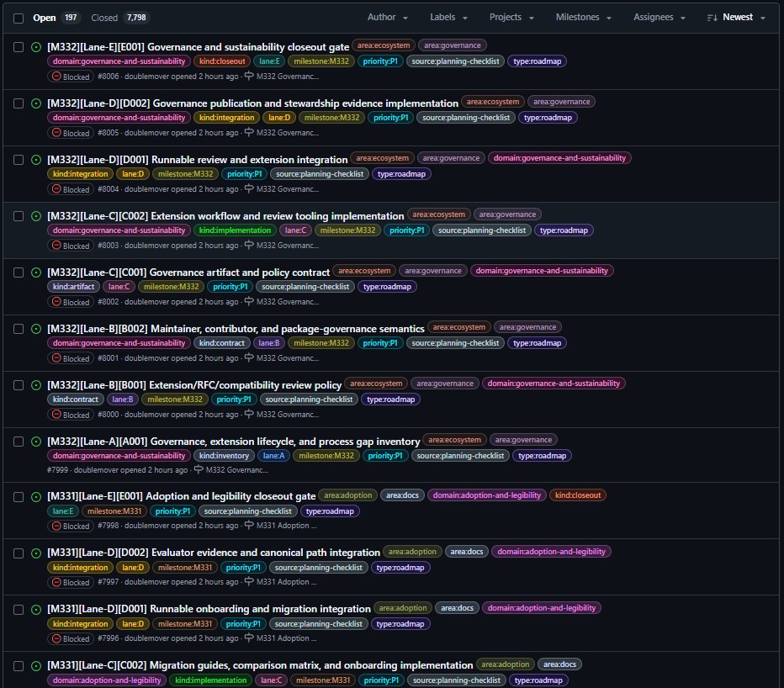Screen dimensions: 784x688
Task: Select checkbox for Governance artifact and policy contract
Action: pyautogui.click(x=19, y=273)
